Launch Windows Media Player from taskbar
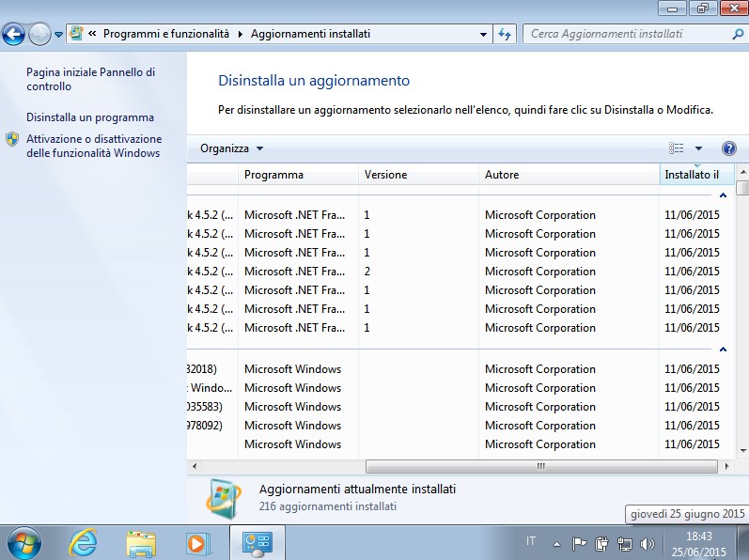This screenshot has width=749, height=560. 196,544
